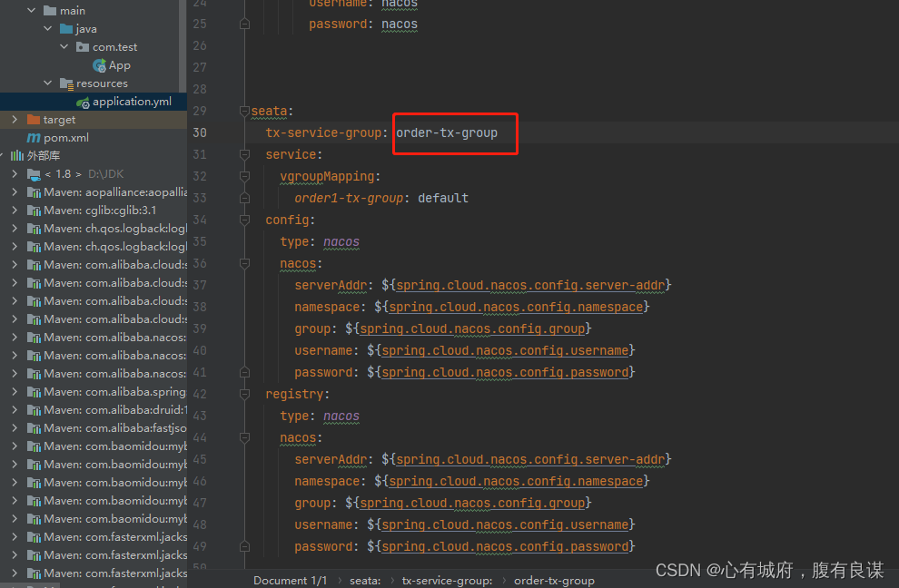The height and width of the screenshot is (588, 899).
Task: Collapse the resources folder
Action: coord(47,83)
